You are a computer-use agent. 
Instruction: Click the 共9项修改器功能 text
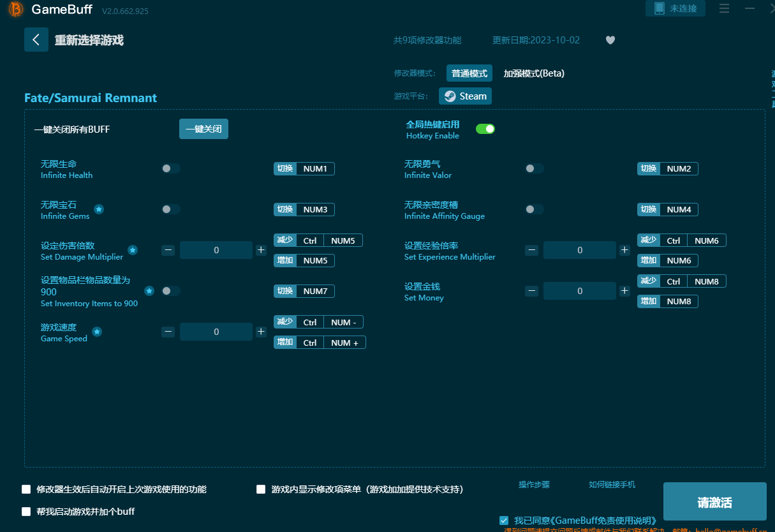427,40
